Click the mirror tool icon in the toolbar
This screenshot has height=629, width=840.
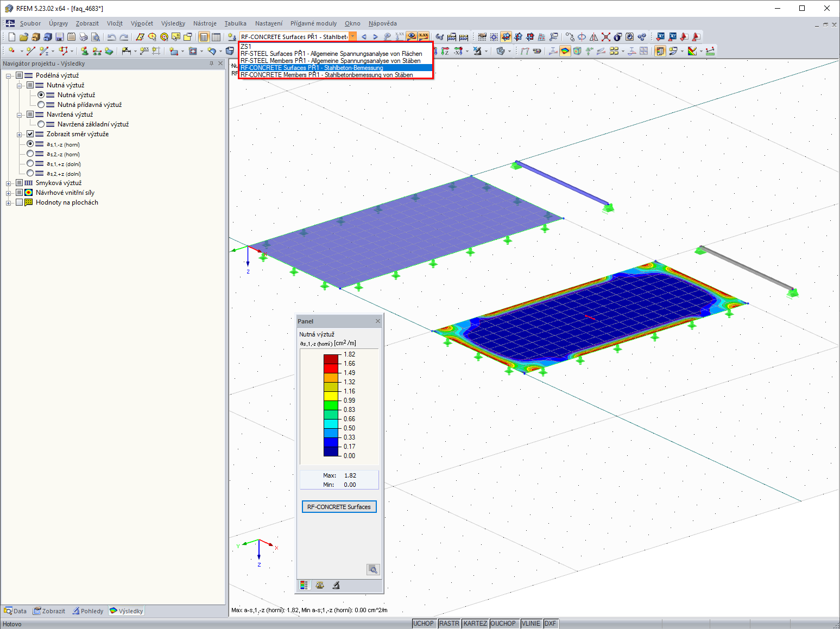point(594,37)
